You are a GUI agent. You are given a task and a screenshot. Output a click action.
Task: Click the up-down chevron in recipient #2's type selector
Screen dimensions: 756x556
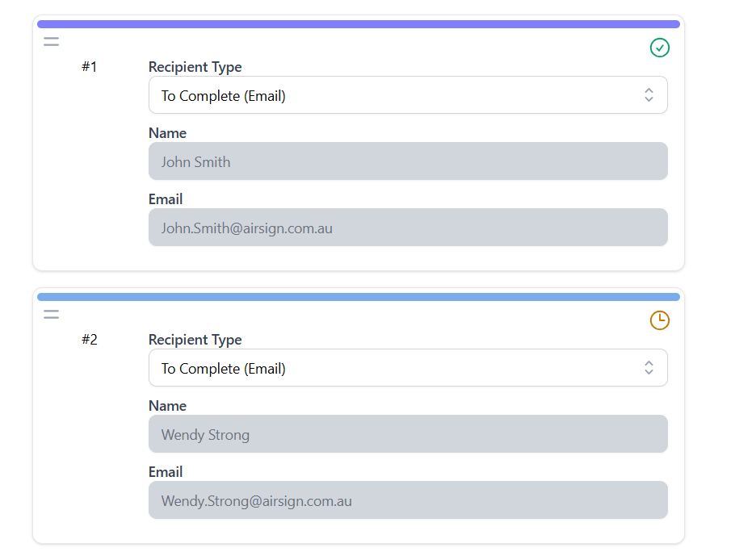coord(648,368)
